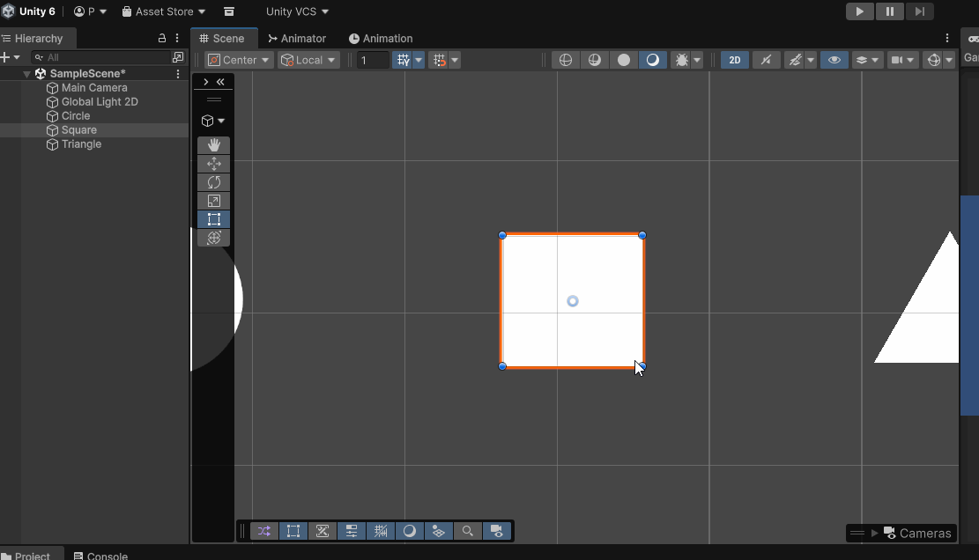Pause the game
The height and width of the screenshot is (560, 979).
[890, 11]
